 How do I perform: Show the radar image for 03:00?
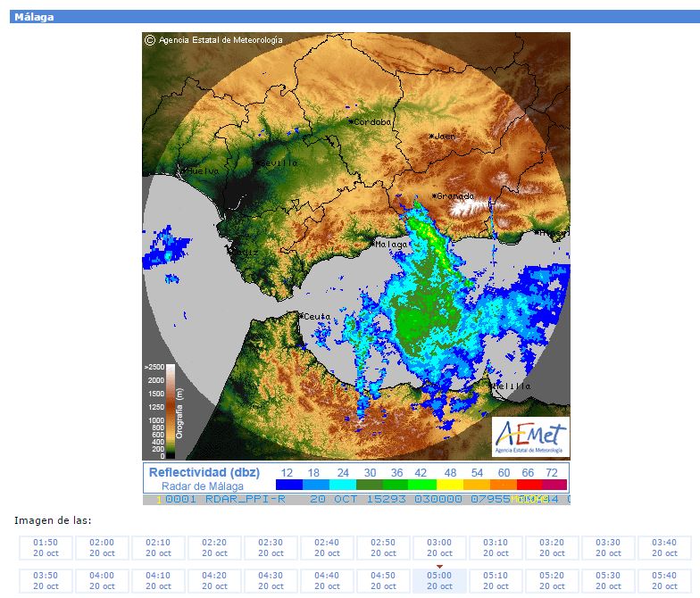pos(439,547)
